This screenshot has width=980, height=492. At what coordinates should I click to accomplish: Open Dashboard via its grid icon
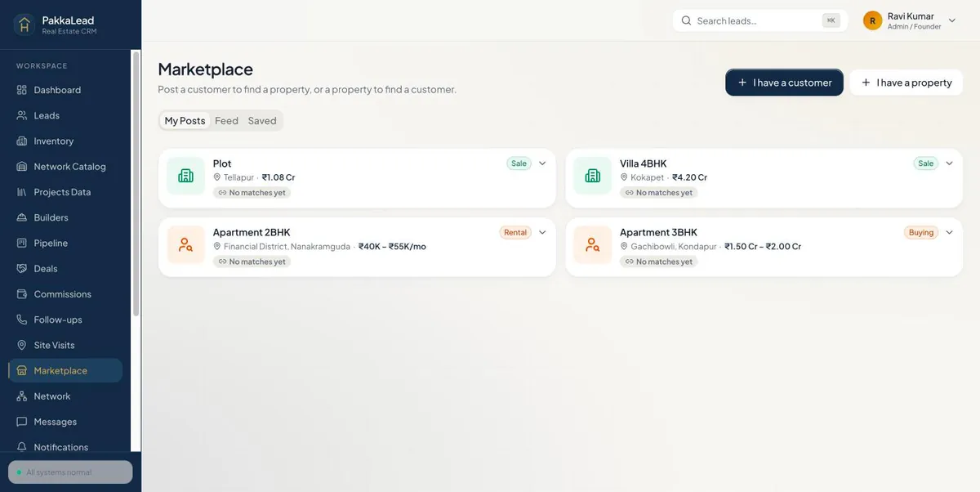pyautogui.click(x=22, y=90)
